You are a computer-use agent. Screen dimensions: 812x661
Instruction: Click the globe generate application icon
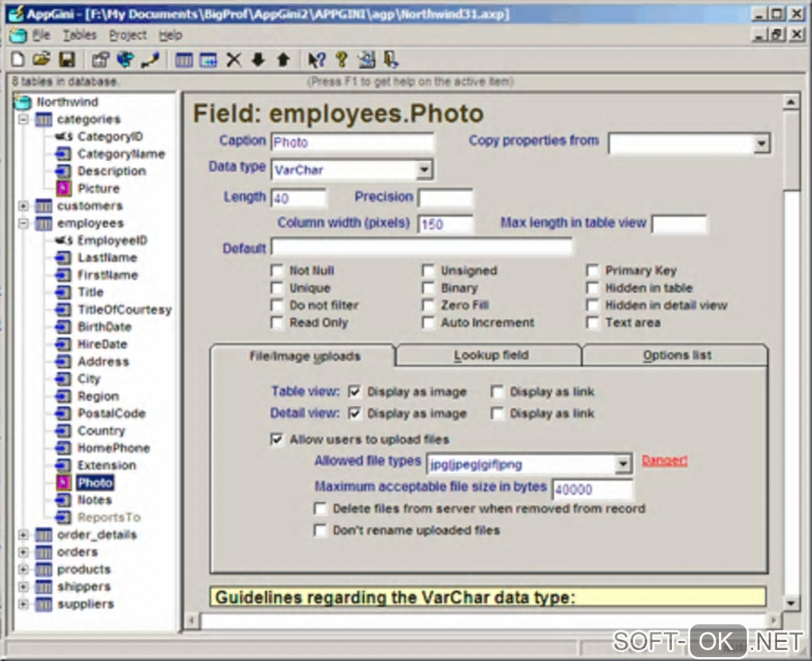click(x=125, y=60)
